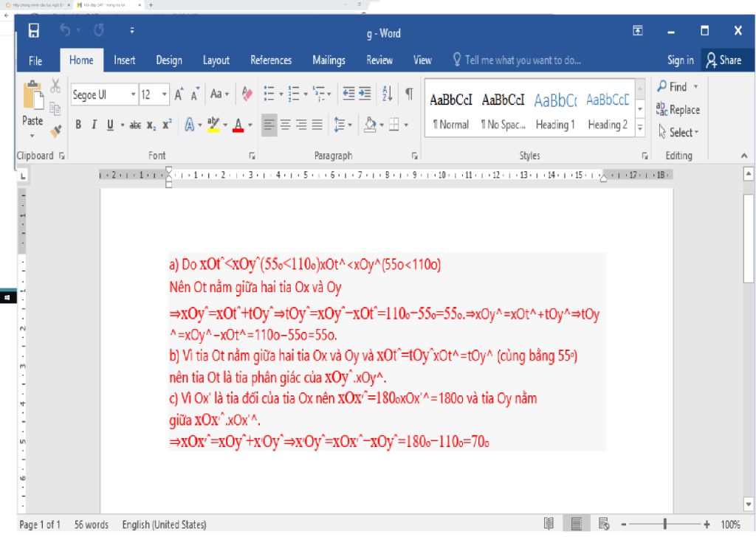Click the Shading paint bucket icon
This screenshot has height=537, width=756.
click(x=370, y=125)
